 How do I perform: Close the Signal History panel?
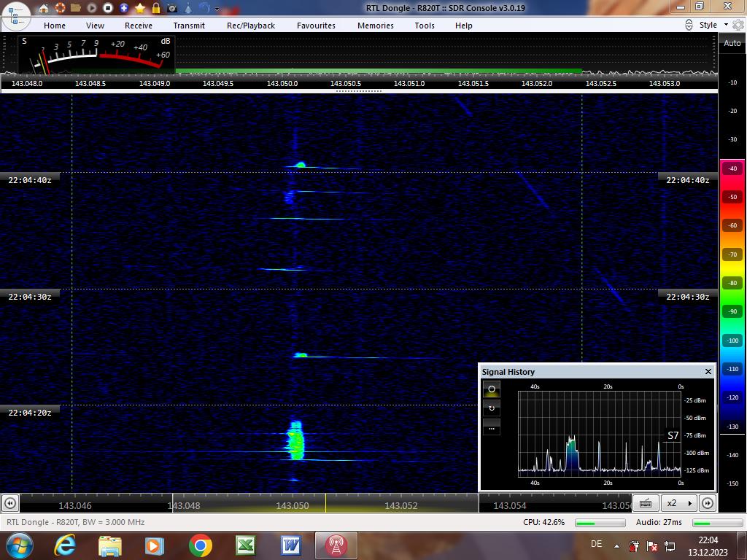point(708,371)
